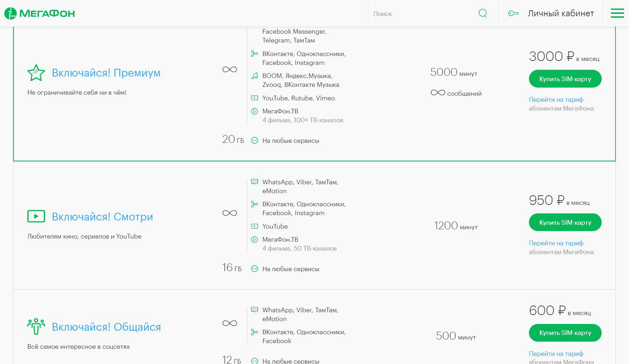Screen dimensions: 629x364
Task: Click the key icon beside Личный кабинет
Action: 513,13
